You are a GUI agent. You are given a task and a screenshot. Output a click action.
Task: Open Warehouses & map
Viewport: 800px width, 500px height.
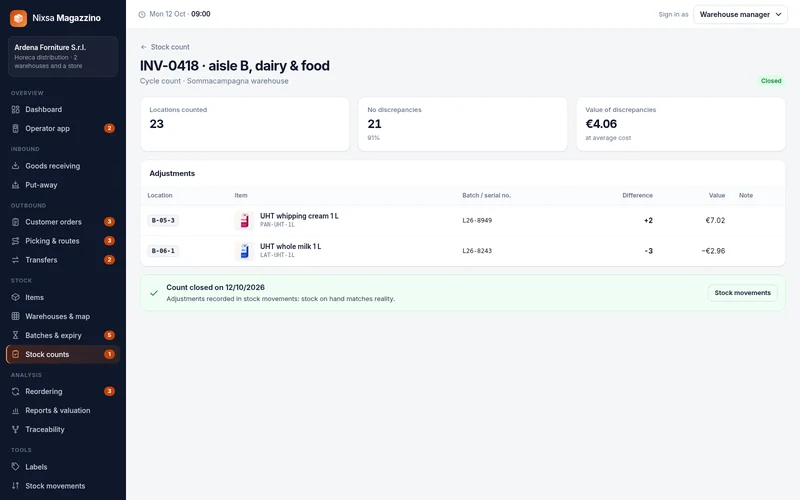point(63,316)
